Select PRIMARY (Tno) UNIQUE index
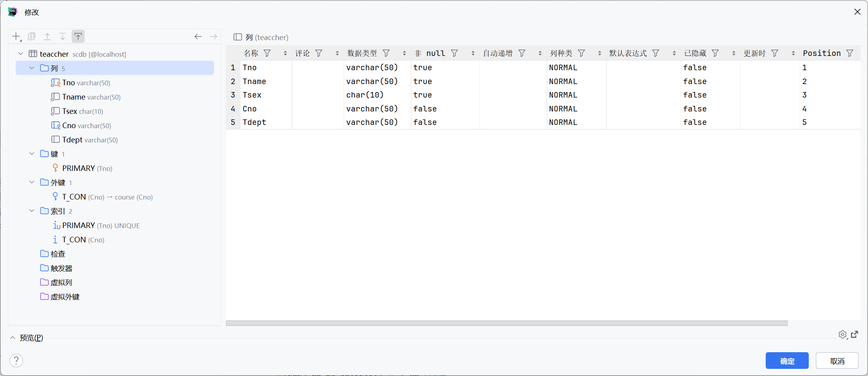The image size is (868, 376). point(96,225)
